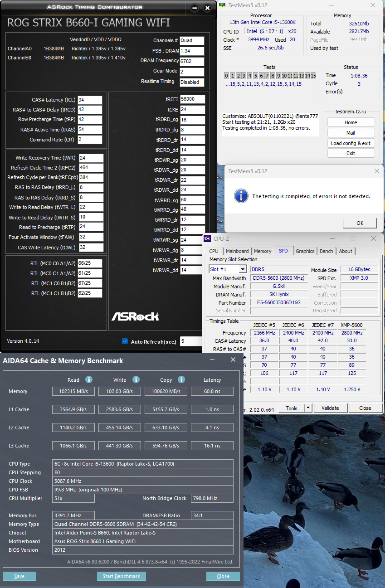Click the Close button in CPU-Z

[x=365, y=408]
